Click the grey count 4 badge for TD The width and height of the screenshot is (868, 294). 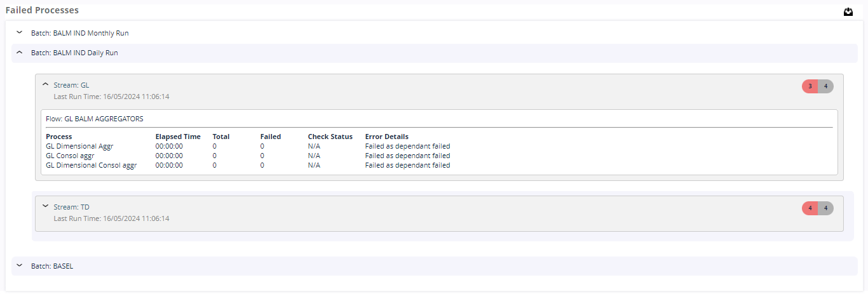click(x=825, y=208)
